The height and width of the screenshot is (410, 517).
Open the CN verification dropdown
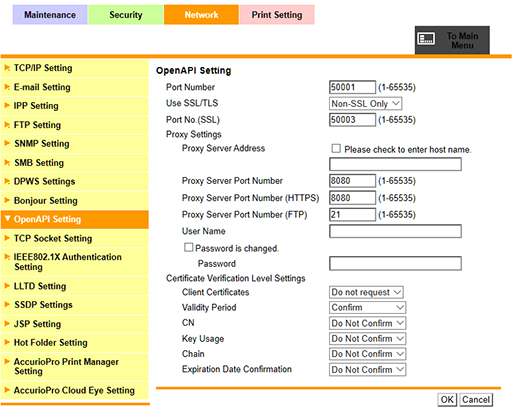point(367,323)
